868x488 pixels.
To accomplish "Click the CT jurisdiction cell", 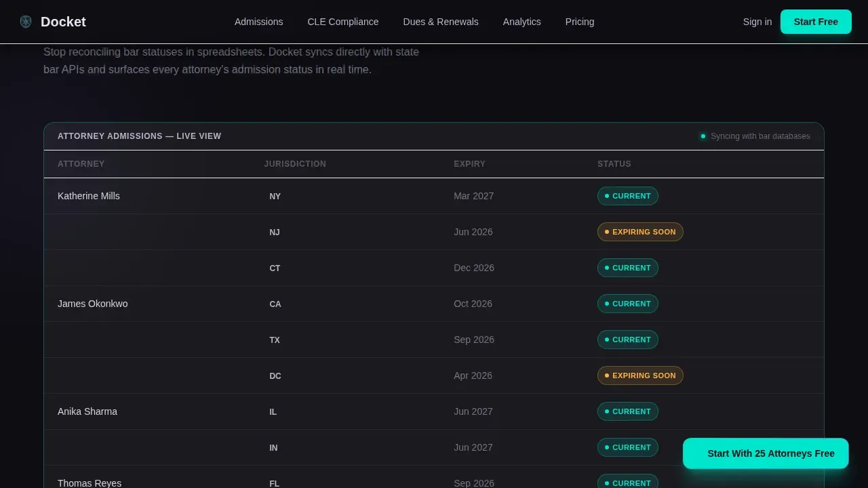I will pos(275,268).
